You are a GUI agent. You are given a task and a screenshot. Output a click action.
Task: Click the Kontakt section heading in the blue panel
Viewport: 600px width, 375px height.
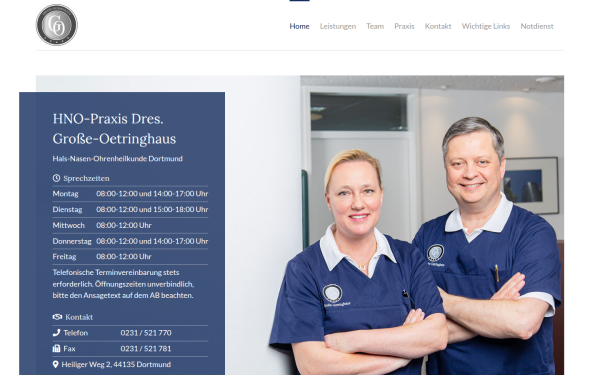tap(79, 317)
